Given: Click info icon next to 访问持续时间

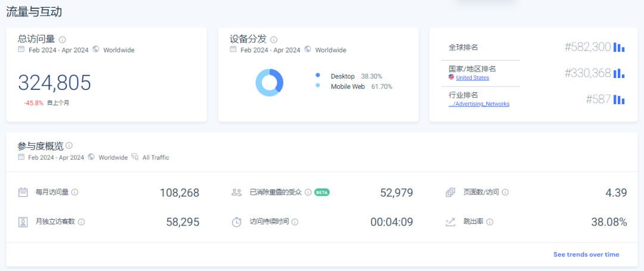Looking at the screenshot, I should point(295,222).
